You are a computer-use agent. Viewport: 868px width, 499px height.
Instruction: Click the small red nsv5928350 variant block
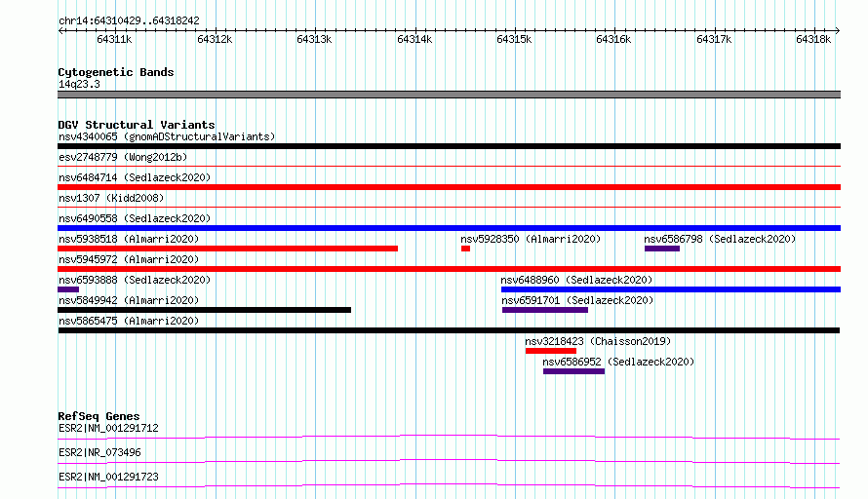point(465,249)
